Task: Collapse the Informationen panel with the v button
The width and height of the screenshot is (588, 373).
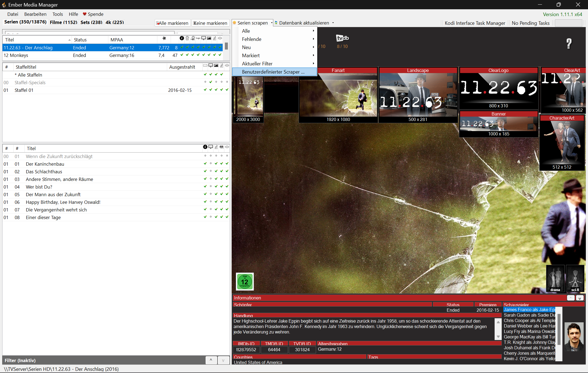Action: point(580,298)
